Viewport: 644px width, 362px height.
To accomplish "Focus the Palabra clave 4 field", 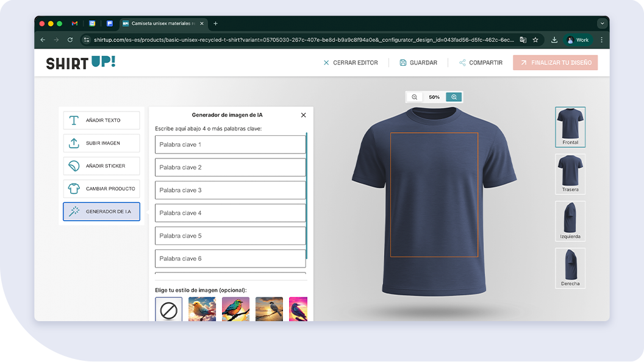I will click(230, 213).
